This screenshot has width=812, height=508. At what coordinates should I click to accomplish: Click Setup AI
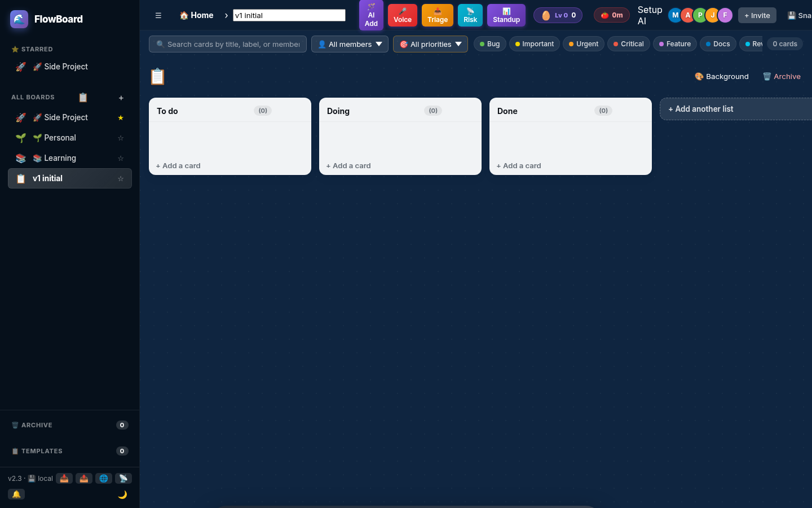(x=650, y=15)
